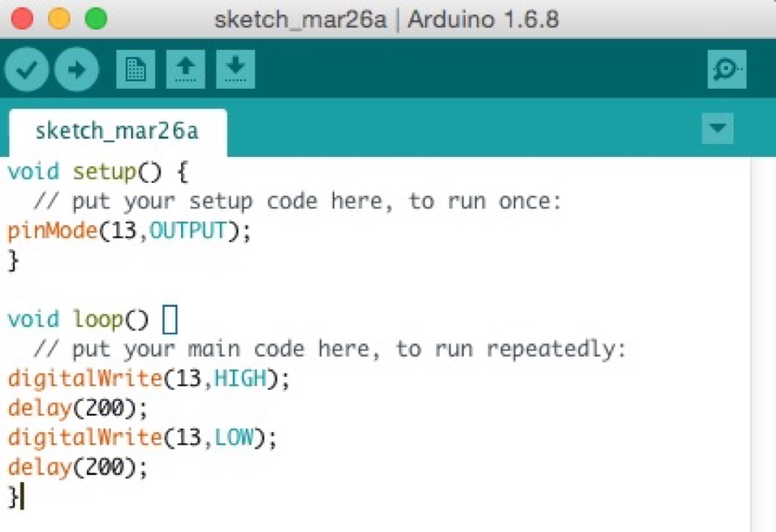
Task: Click the last 'delay(200);' line after LOW
Action: 78,467
